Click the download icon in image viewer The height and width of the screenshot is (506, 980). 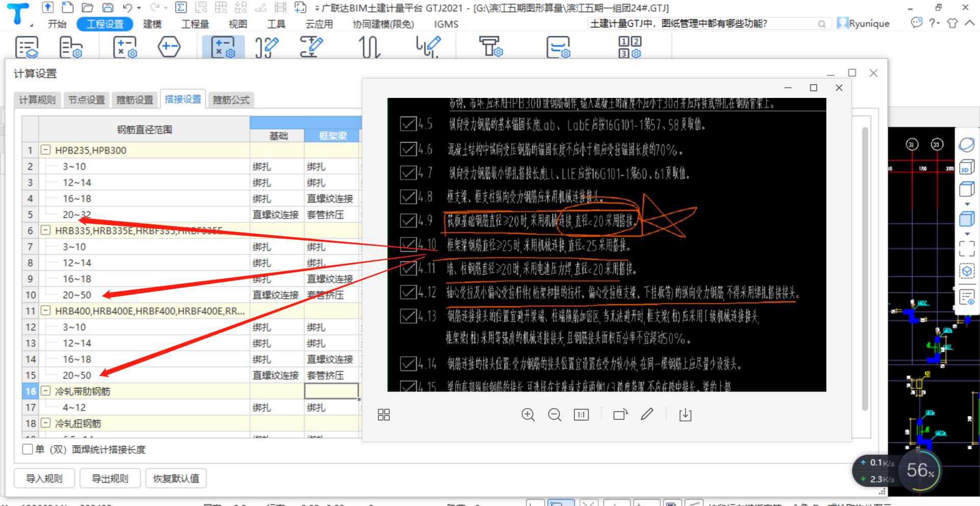(x=685, y=415)
